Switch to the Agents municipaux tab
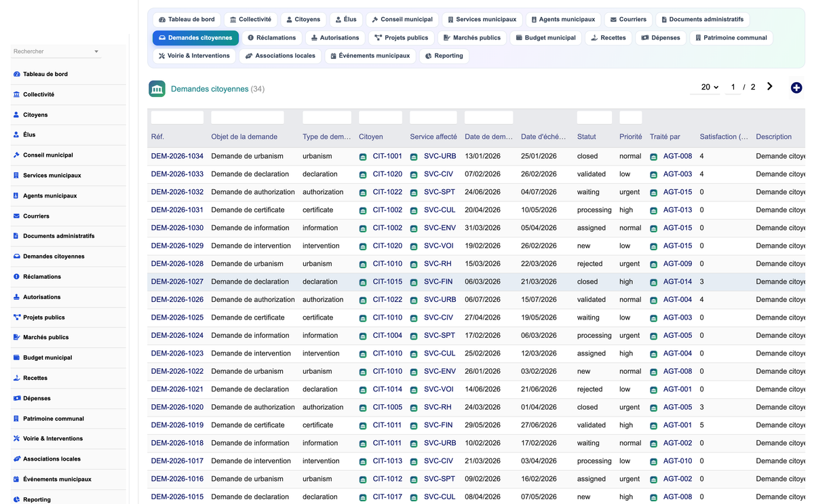Viewport: 814px width, 504px height. click(562, 20)
